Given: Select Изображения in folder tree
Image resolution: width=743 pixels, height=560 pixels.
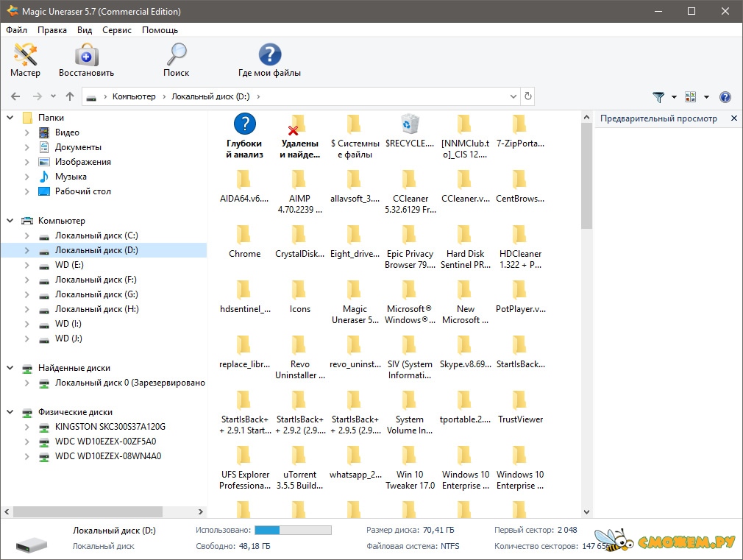Looking at the screenshot, I should click(x=83, y=162).
